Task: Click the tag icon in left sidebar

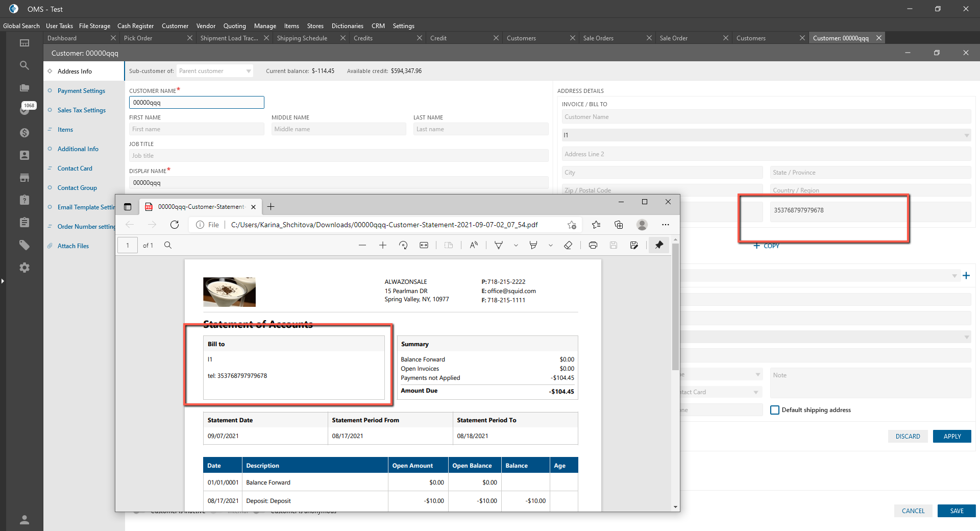Action: tap(24, 245)
